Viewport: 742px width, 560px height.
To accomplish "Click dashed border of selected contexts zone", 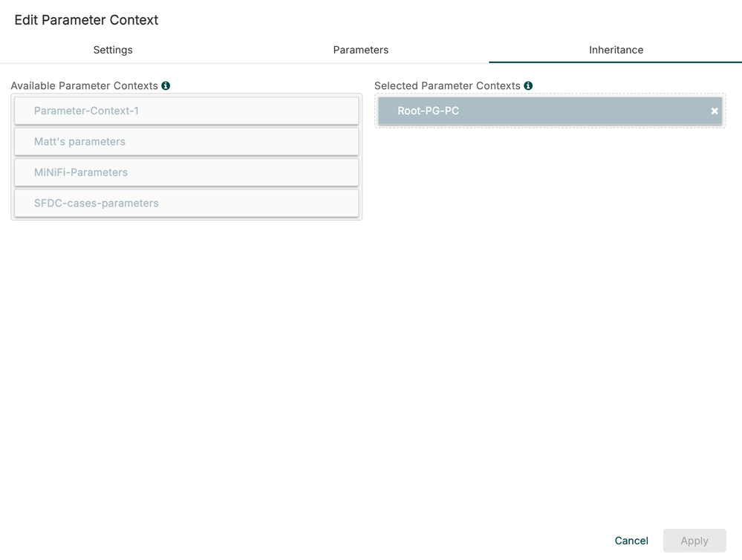I will tap(550, 128).
